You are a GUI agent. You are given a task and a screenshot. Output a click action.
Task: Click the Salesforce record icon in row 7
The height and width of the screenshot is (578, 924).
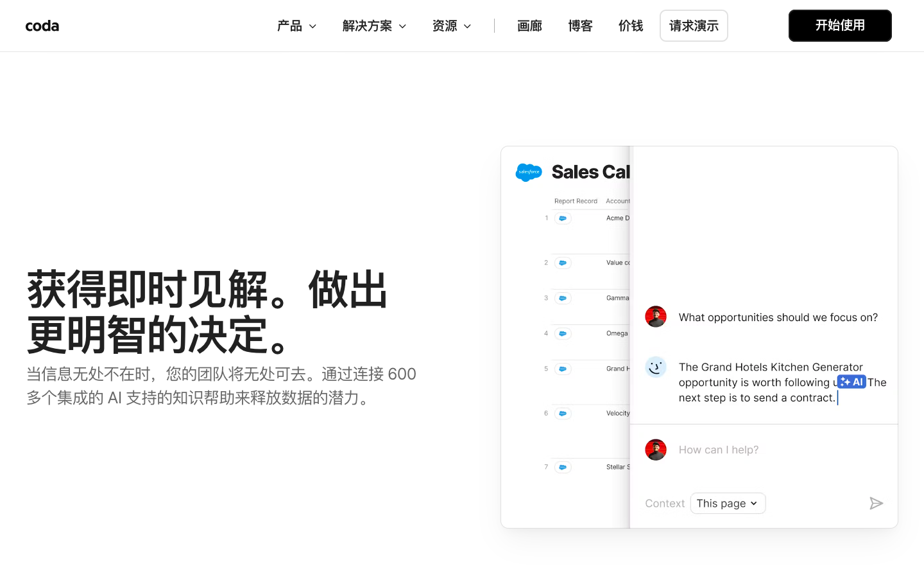(x=563, y=467)
